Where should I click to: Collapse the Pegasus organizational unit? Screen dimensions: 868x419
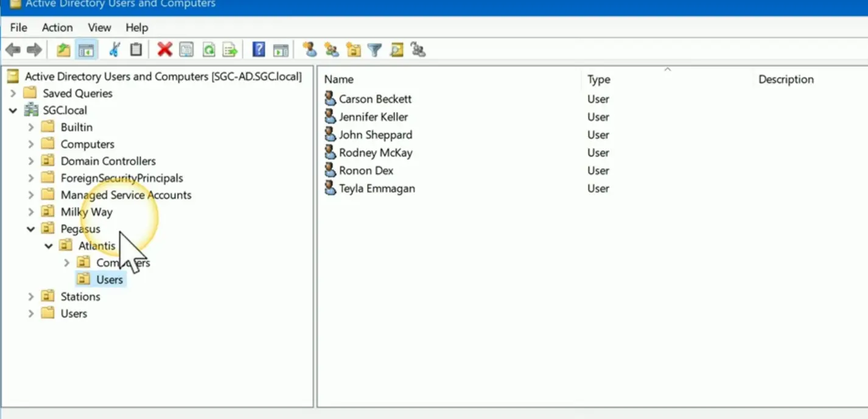click(x=30, y=230)
